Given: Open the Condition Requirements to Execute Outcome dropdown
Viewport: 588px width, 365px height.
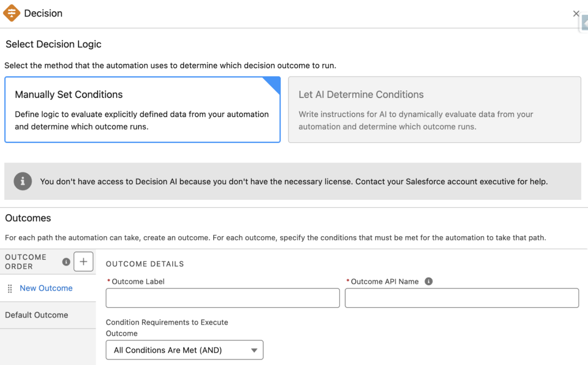Looking at the screenshot, I should tap(185, 350).
